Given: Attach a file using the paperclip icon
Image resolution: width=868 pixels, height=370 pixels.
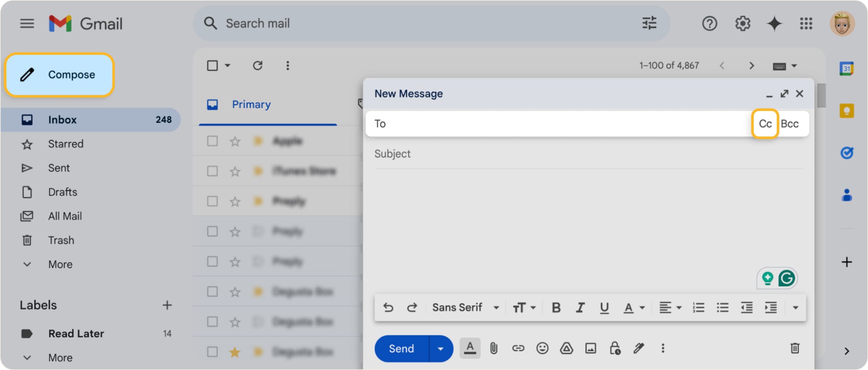Looking at the screenshot, I should [493, 348].
